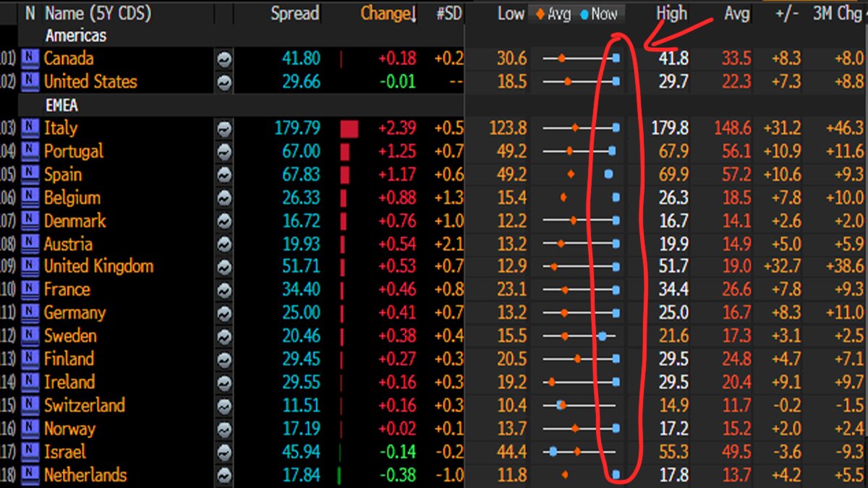
Task: Click Austria #SD value +2.1
Action: click(x=448, y=243)
